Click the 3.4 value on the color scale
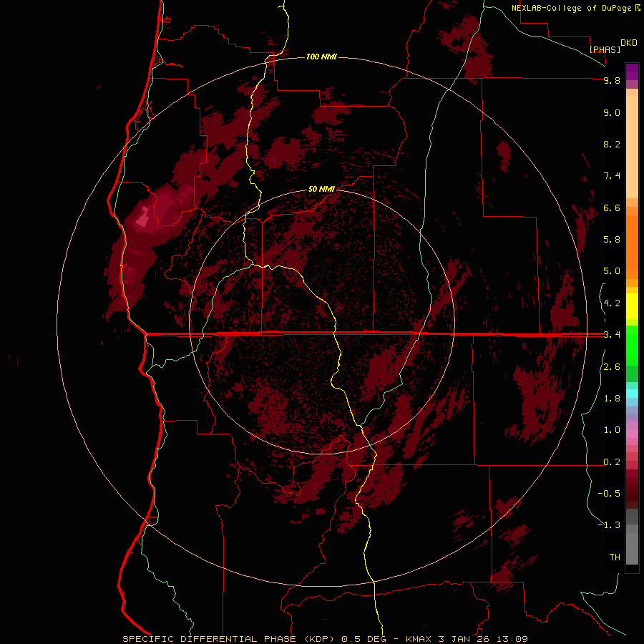644x644 pixels. (612, 335)
